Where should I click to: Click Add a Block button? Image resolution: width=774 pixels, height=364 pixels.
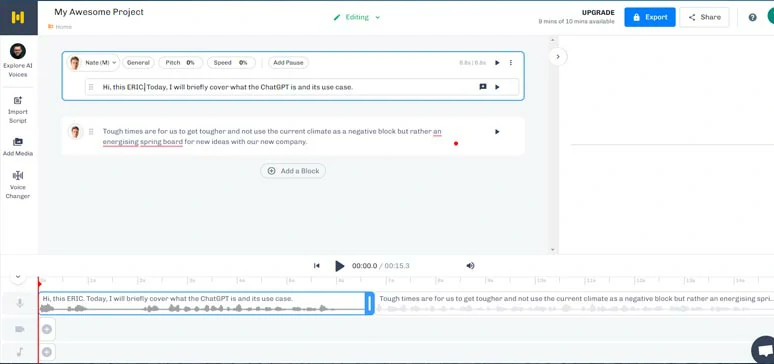(x=293, y=171)
